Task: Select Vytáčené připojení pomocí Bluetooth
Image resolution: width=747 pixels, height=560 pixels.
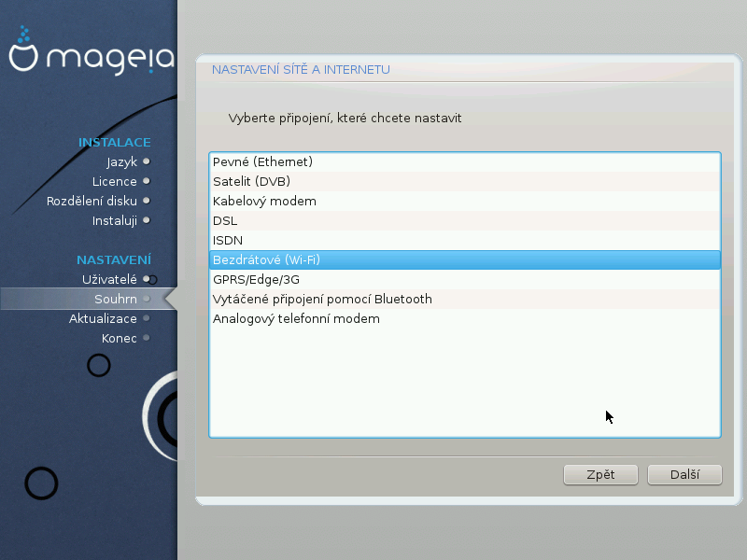Action: click(465, 299)
